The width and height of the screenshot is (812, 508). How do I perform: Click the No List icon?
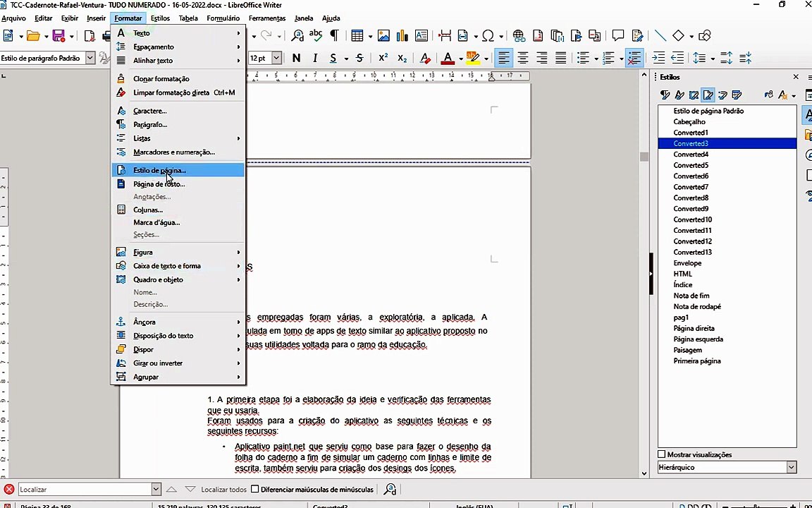(634, 58)
